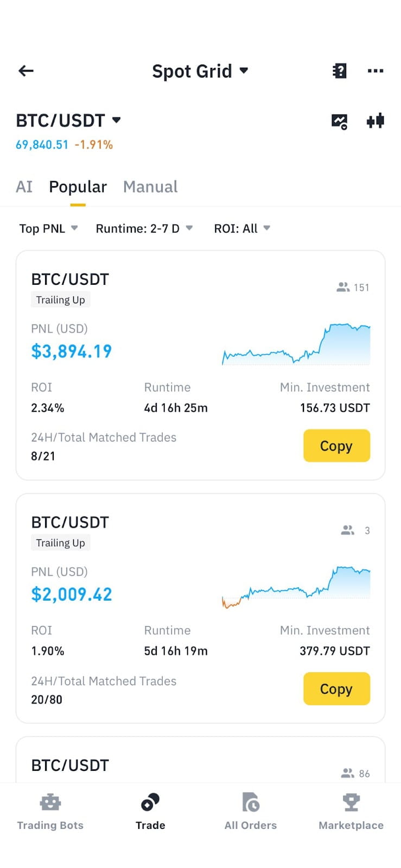Open Trading Bots in the bottom bar
The width and height of the screenshot is (401, 868).
[x=50, y=811]
